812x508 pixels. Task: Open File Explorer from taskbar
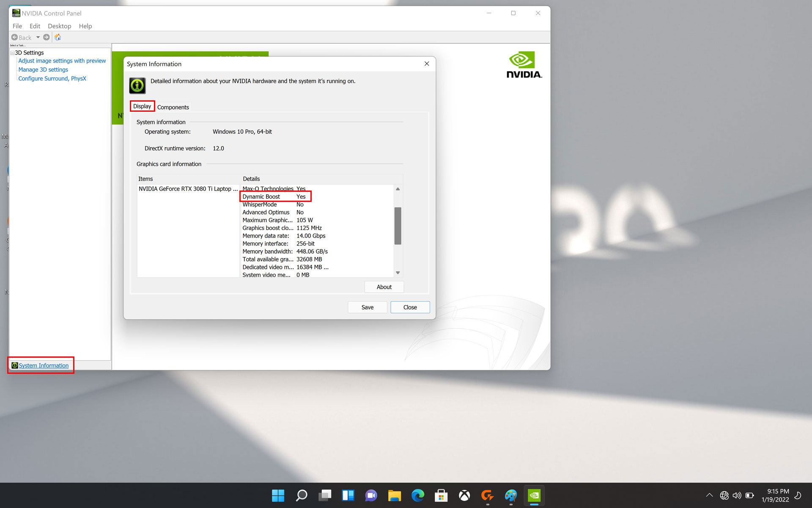click(395, 495)
